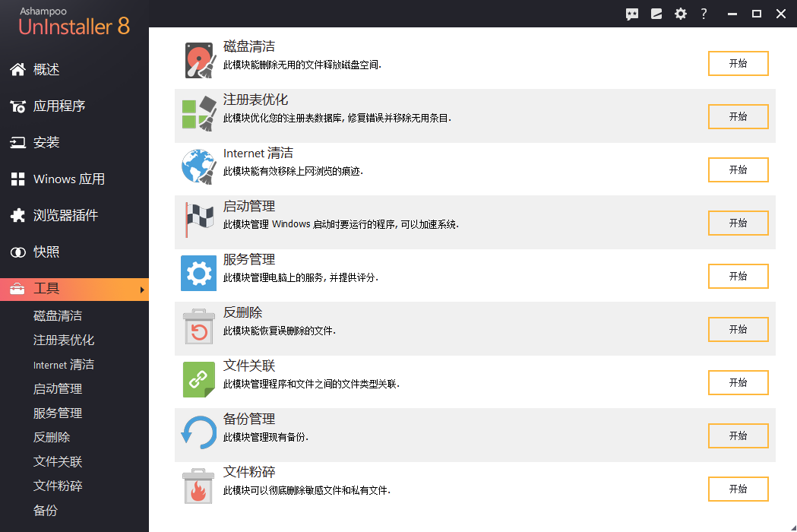Click the snapshot icon beside 快照

click(x=17, y=252)
